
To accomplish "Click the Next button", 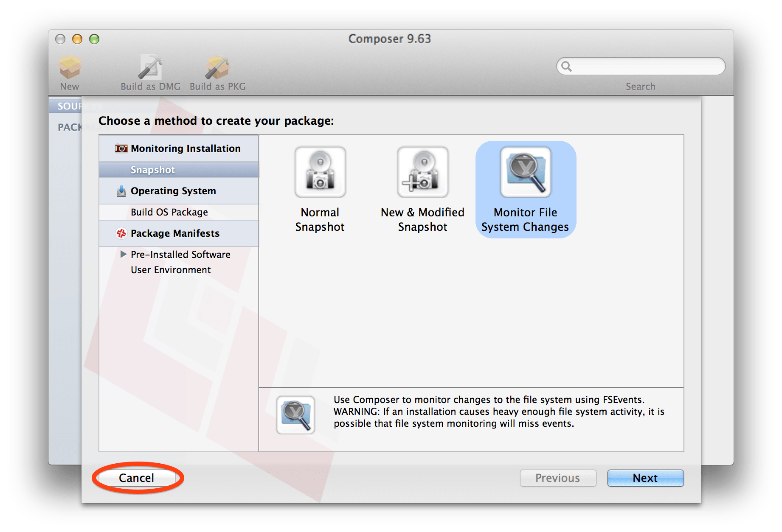I will [645, 478].
